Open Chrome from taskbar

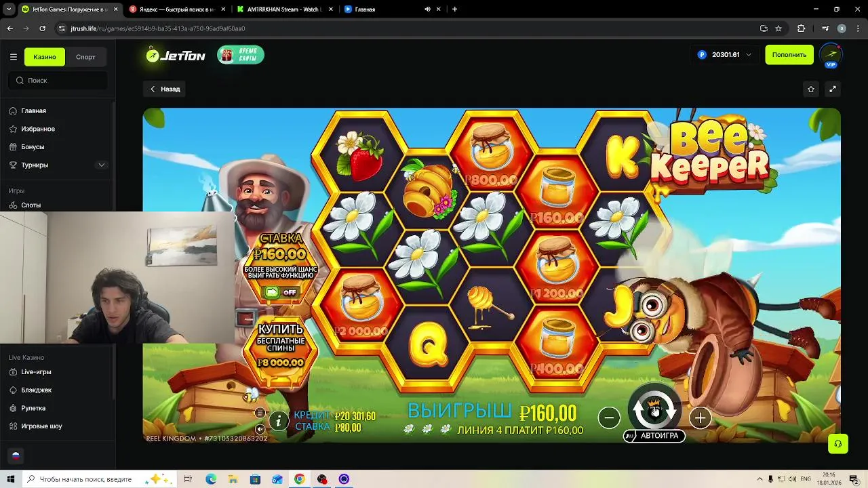[x=299, y=479]
